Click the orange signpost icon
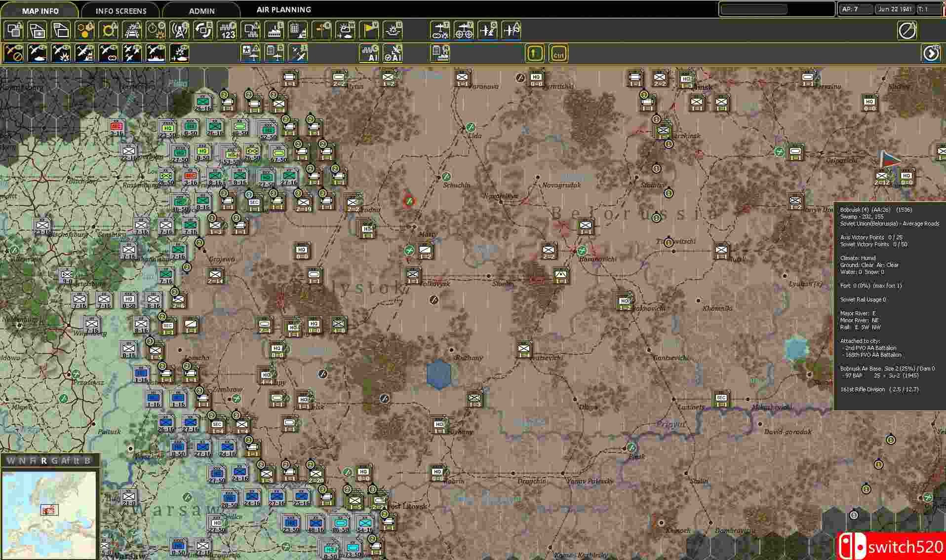 click(322, 31)
